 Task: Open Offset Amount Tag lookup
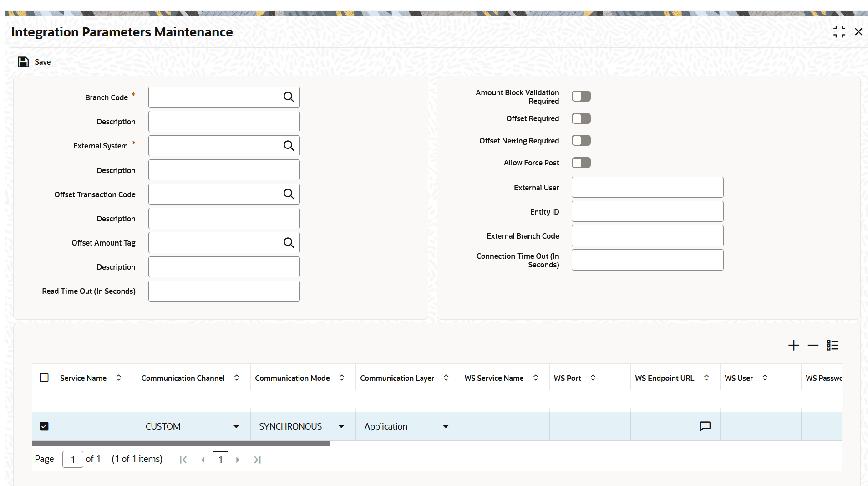coord(289,243)
